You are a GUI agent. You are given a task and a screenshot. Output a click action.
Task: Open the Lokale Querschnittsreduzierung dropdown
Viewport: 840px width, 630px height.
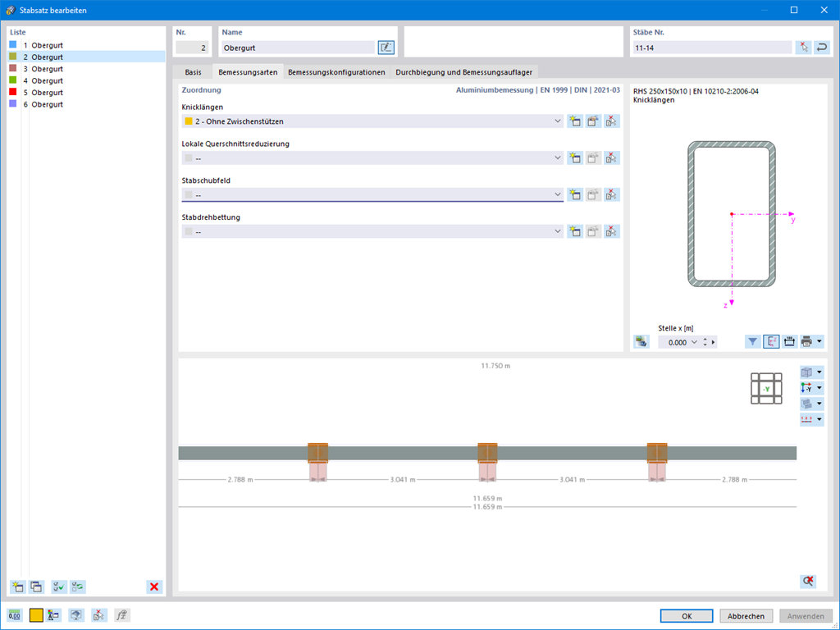coord(557,158)
